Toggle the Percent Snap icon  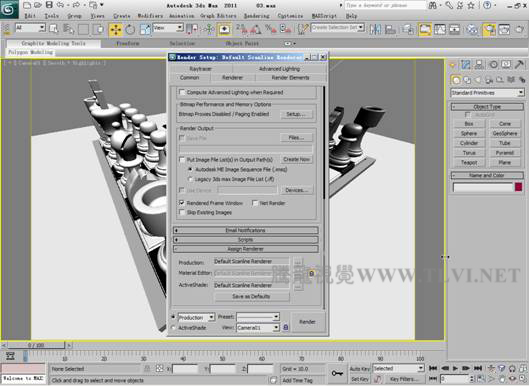coord(271,29)
